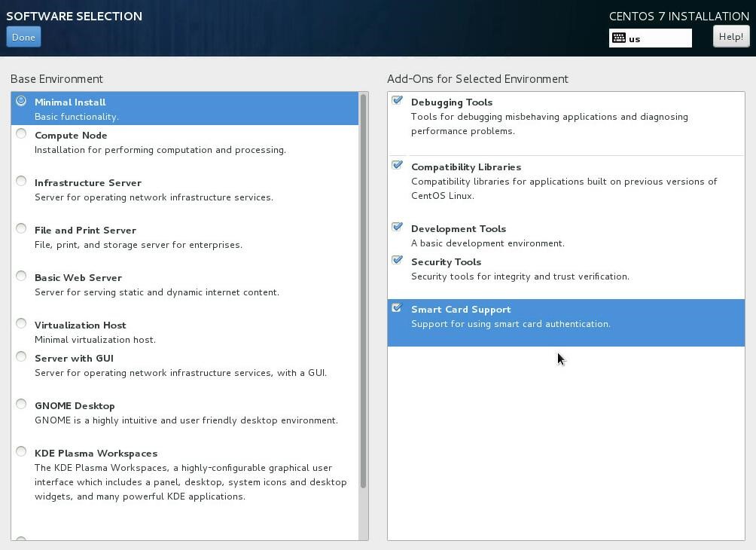Select the Minimal Install radio button
The width and height of the screenshot is (756, 550).
[x=21, y=101]
